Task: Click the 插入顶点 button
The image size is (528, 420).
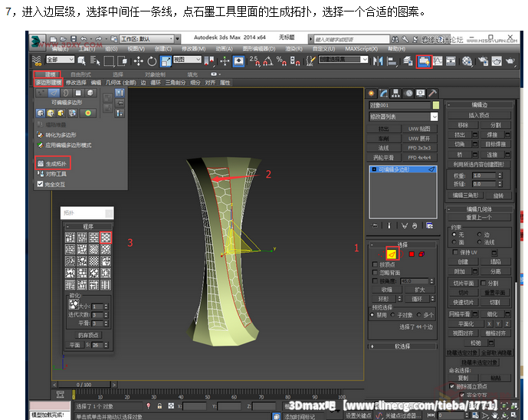Action: click(x=479, y=115)
